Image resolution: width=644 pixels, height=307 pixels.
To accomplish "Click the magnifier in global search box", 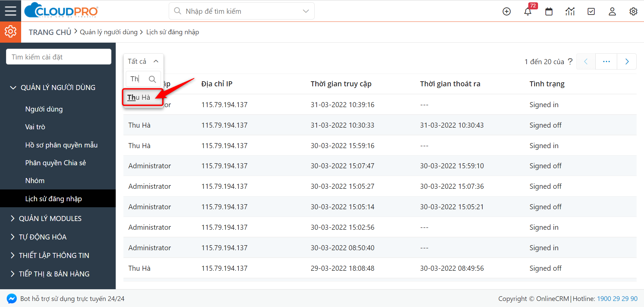I will [177, 11].
